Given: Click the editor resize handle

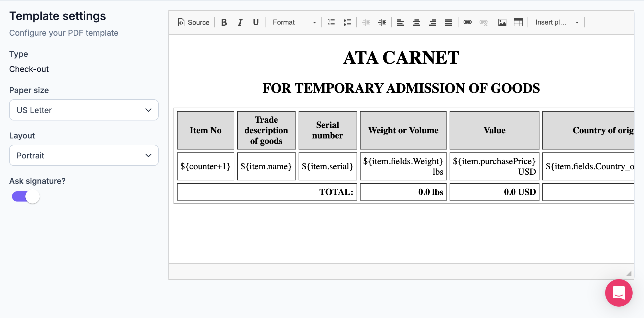Looking at the screenshot, I should coord(629,273).
